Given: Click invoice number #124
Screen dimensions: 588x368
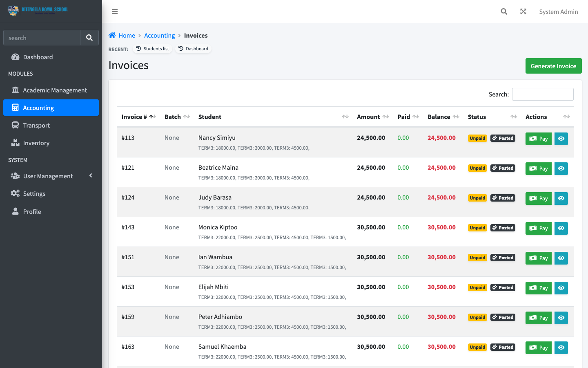Looking at the screenshot, I should click(x=128, y=197).
